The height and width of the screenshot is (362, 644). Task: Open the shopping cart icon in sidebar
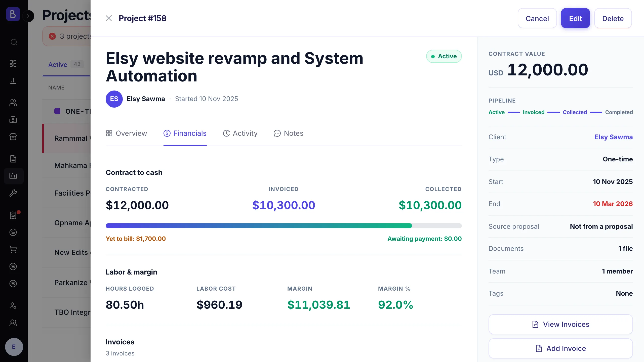[13, 249]
